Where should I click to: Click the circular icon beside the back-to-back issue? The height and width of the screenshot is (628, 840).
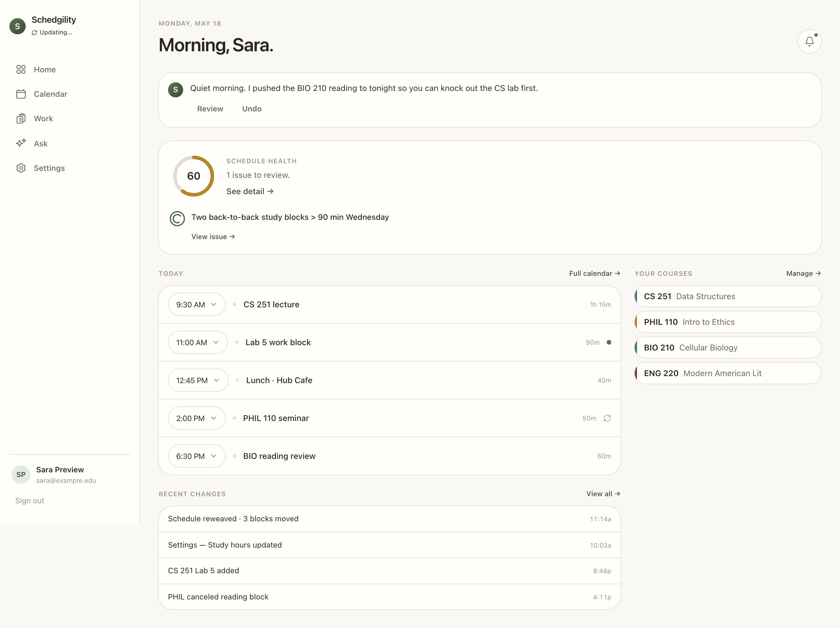point(177,219)
